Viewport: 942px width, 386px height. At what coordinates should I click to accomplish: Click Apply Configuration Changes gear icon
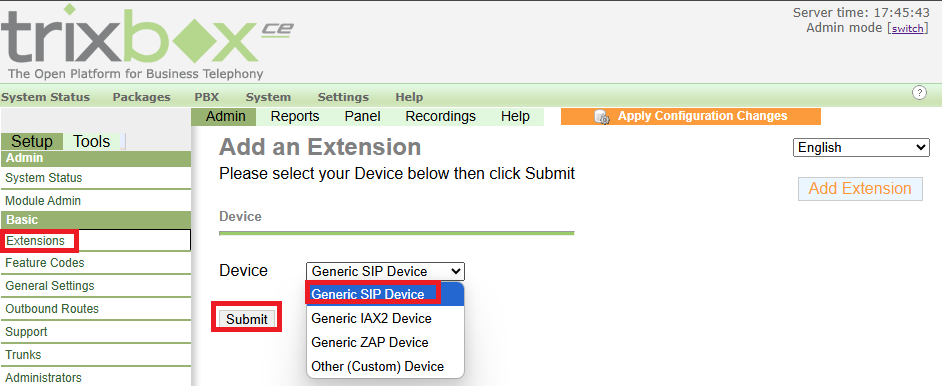point(602,116)
